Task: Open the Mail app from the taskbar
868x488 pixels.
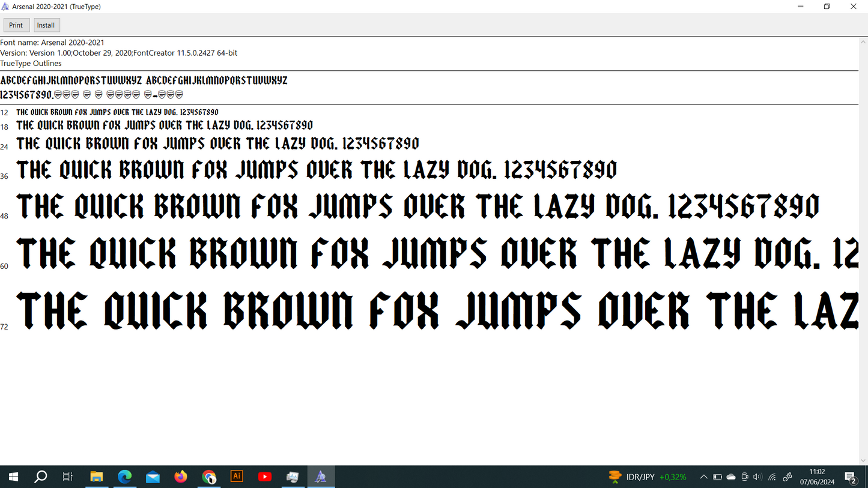Action: click(x=153, y=476)
